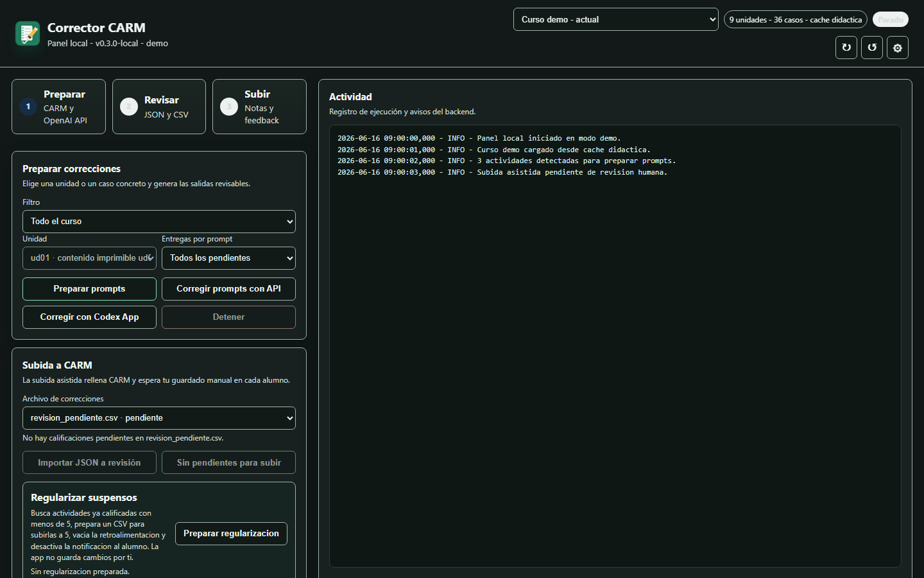Image resolution: width=924 pixels, height=578 pixels.
Task: Click the Corrector CARM app logo
Action: pos(28,33)
